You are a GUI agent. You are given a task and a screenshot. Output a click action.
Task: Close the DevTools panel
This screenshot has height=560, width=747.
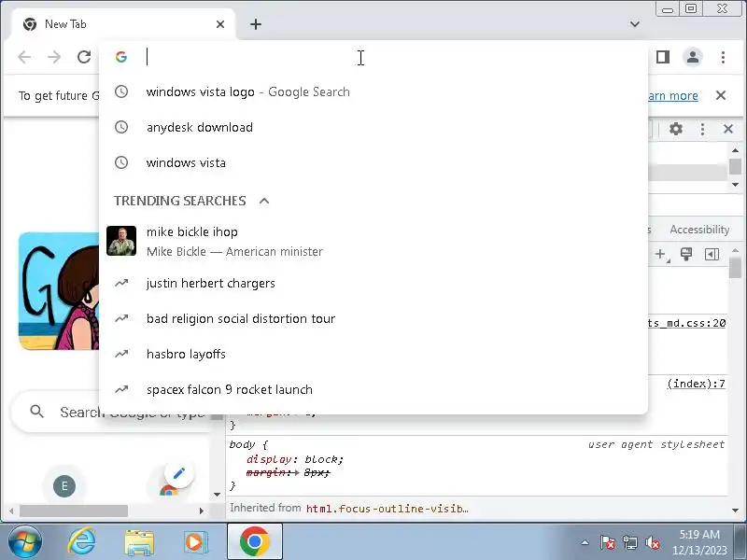click(728, 129)
